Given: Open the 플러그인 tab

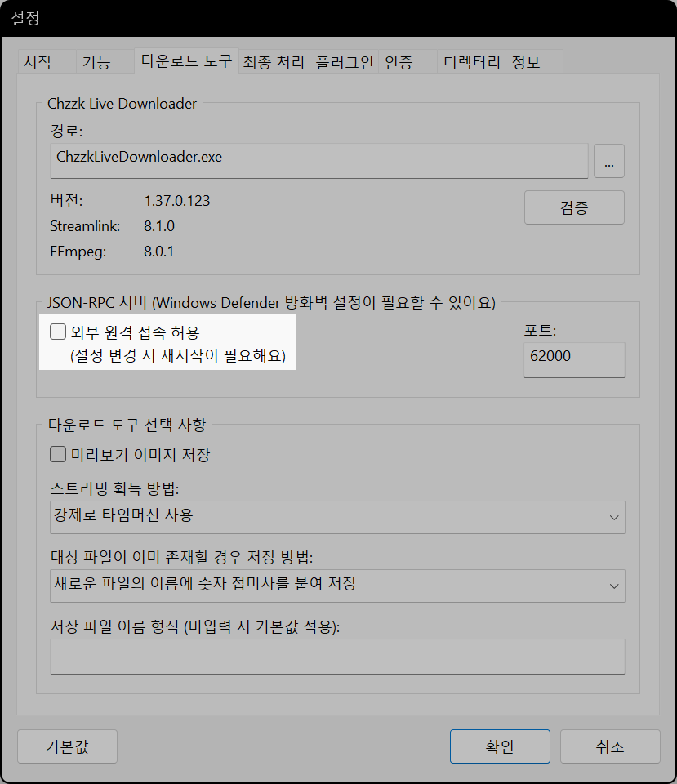Looking at the screenshot, I should tap(343, 60).
